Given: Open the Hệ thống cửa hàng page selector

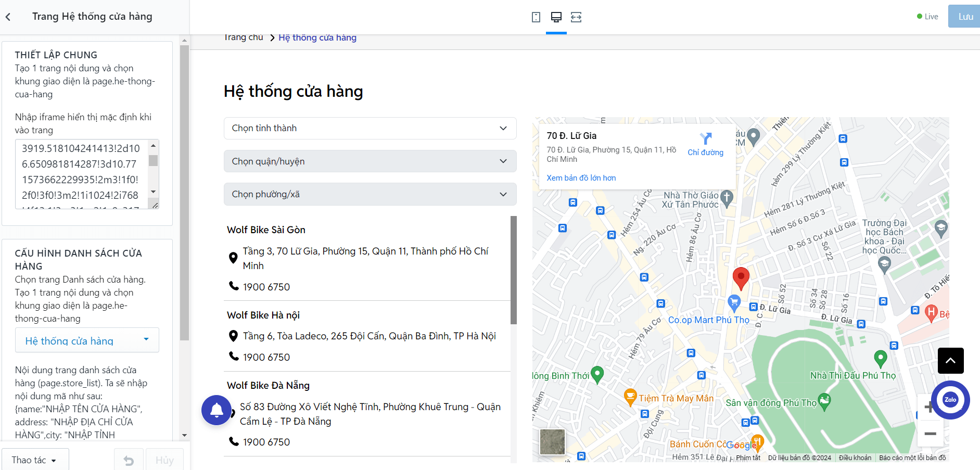Looking at the screenshot, I should click(87, 340).
